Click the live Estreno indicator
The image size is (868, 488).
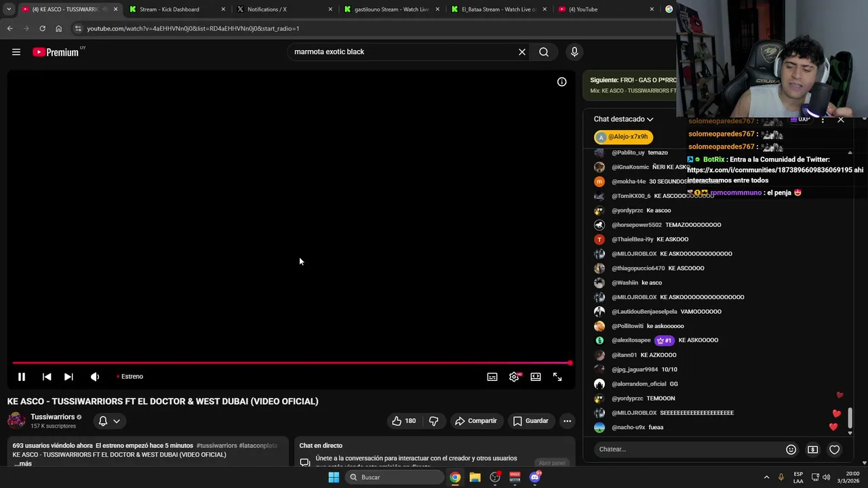130,377
